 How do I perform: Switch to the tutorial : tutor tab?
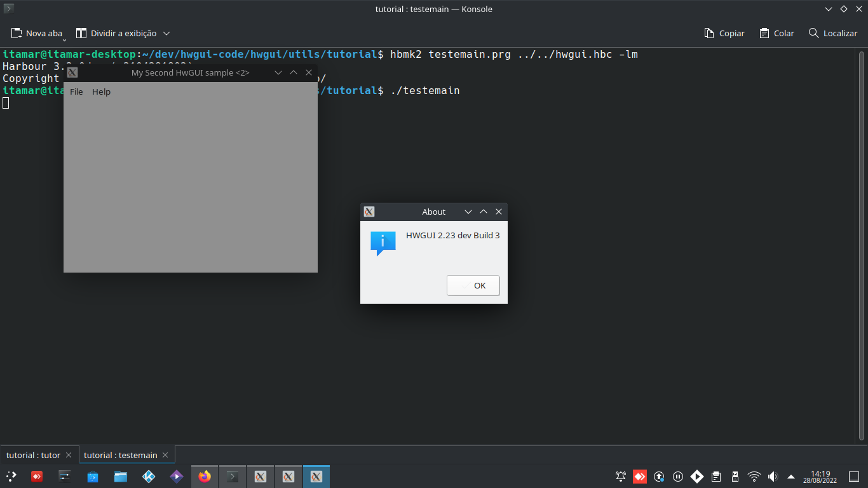(x=33, y=455)
